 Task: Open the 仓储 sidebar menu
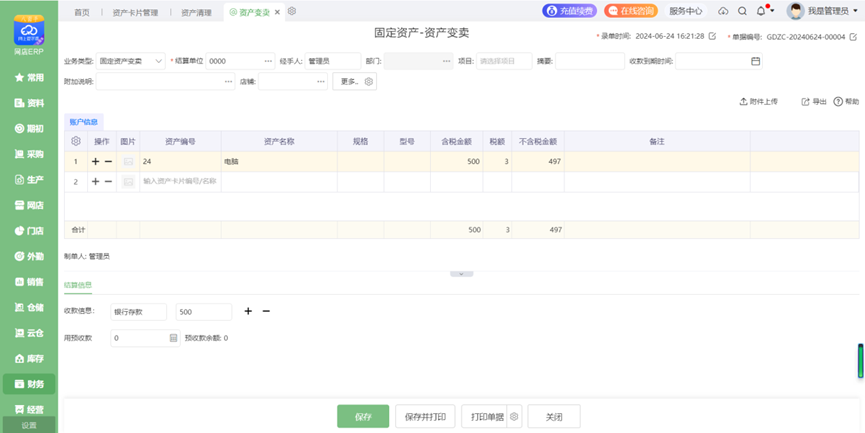tap(29, 307)
